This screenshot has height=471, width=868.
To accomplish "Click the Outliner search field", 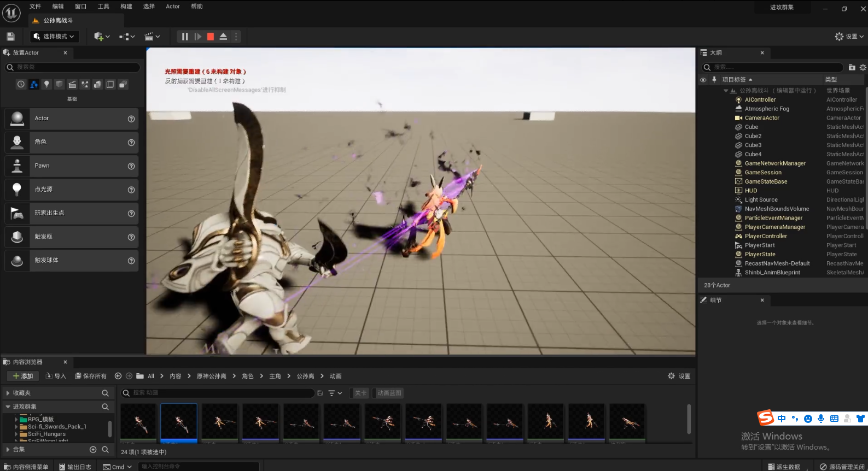I will point(773,67).
